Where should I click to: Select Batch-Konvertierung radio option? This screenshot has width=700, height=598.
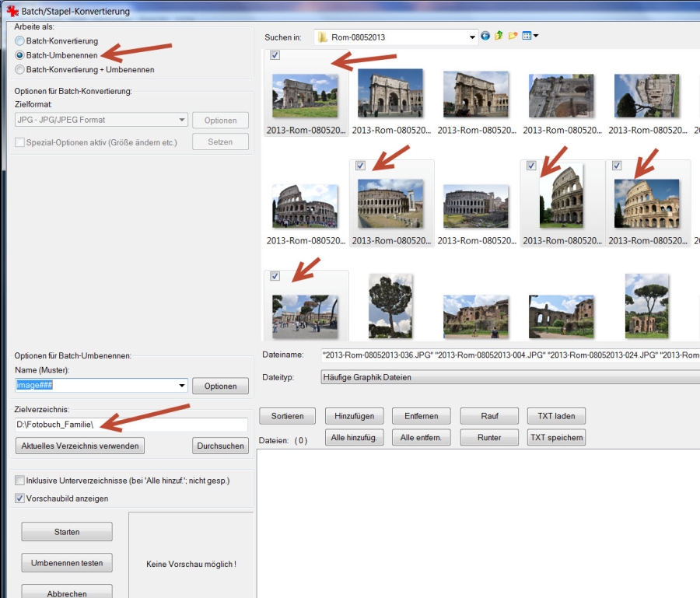tap(20, 40)
